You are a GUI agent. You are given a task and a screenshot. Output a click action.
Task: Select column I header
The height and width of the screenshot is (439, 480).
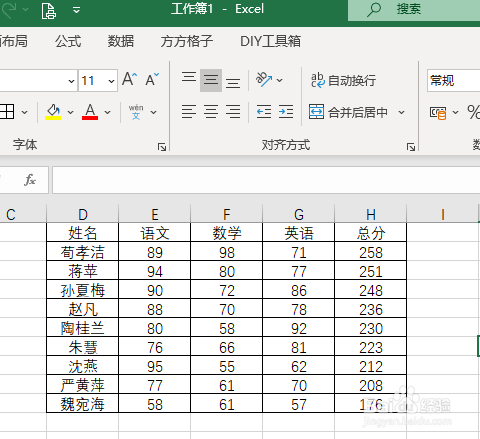coord(443,214)
